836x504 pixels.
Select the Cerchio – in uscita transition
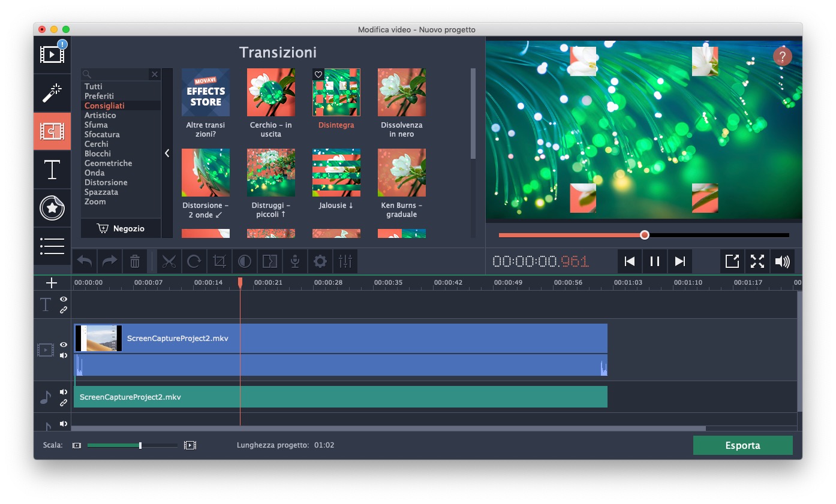pyautogui.click(x=271, y=92)
